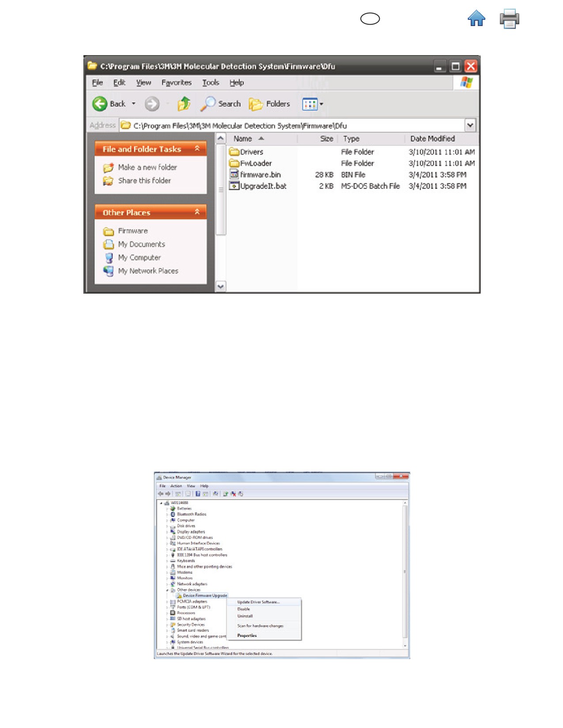
Task: Open Search in the Explorer toolbar
Action: (220, 104)
